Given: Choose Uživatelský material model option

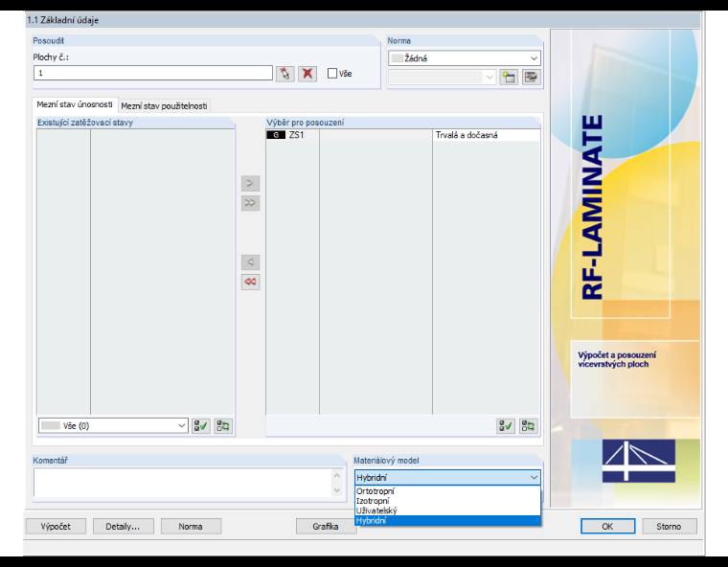Looking at the screenshot, I should [447, 510].
